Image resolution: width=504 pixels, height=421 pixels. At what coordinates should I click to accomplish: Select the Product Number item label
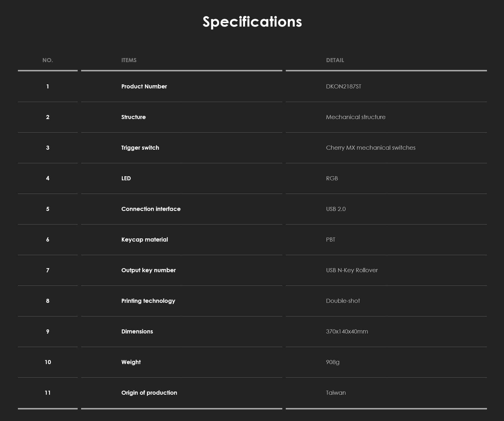(x=144, y=86)
